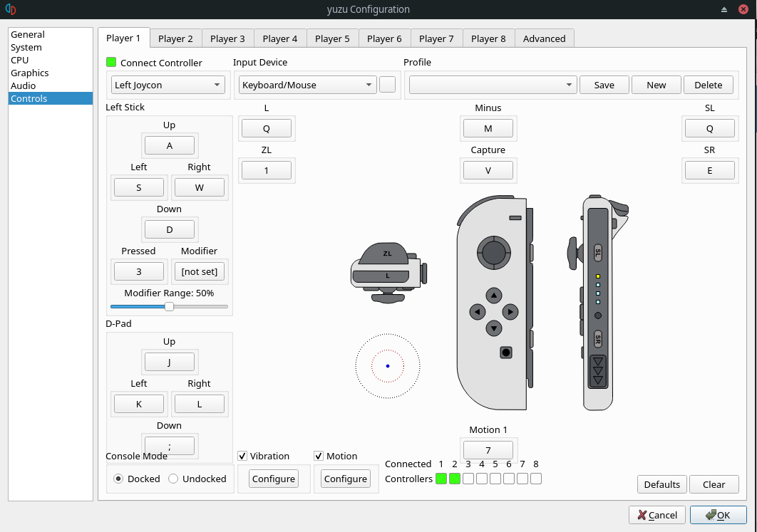
Task: Toggle the Connect Controller green indicator
Action: (111, 62)
